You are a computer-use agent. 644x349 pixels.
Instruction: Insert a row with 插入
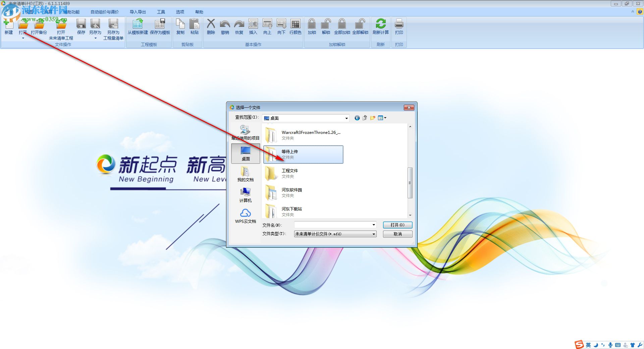[253, 27]
